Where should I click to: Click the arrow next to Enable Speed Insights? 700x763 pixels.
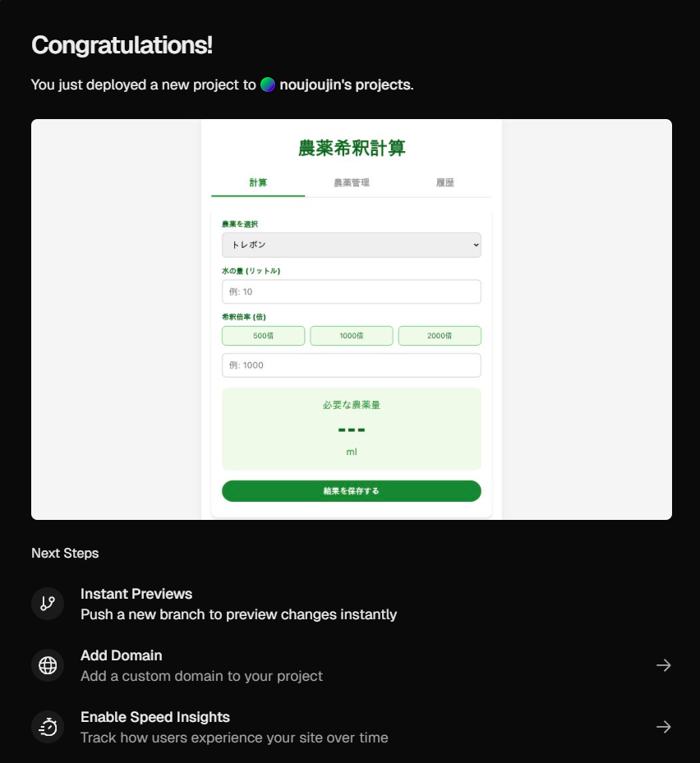664,727
